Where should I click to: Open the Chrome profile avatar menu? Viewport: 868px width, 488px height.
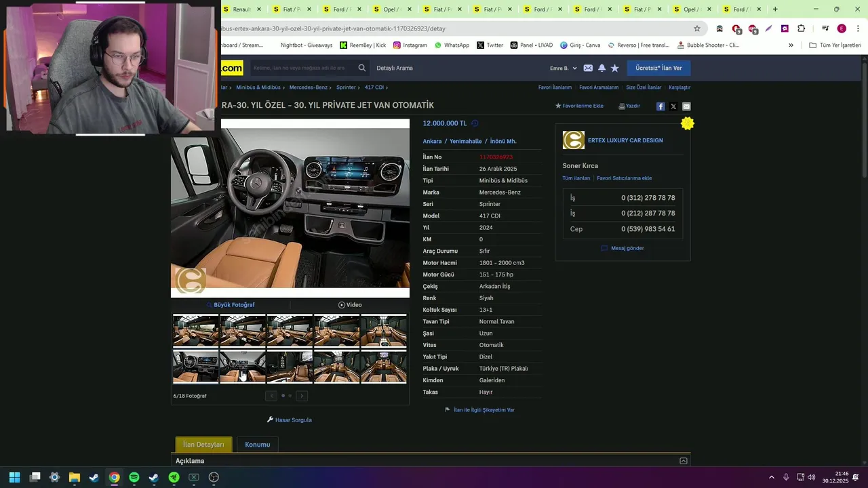pos(842,28)
